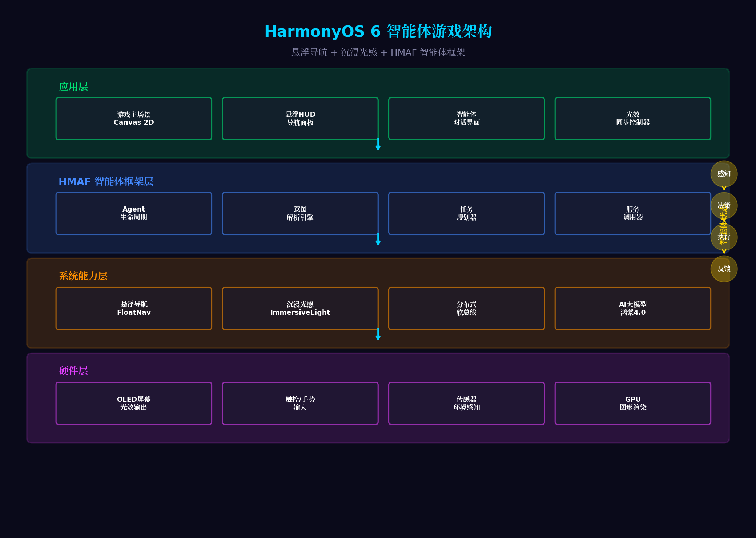Click the subtitle "悬浮导航 + 沉浸光感 + HMAF 智能体框架"
The image size is (756, 538).
378,52
